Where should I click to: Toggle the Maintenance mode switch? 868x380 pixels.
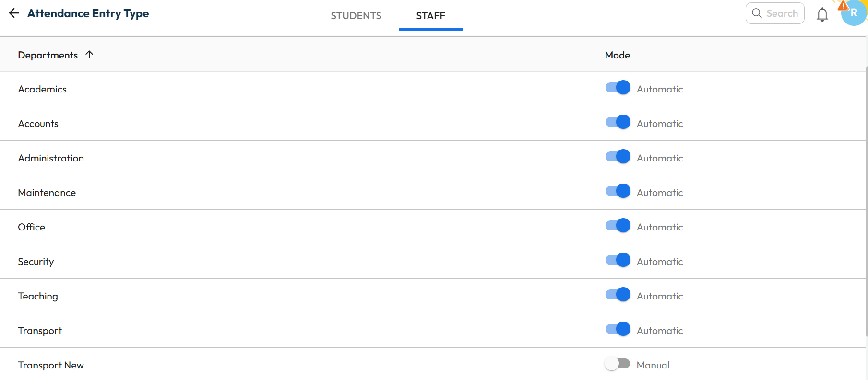click(x=618, y=192)
